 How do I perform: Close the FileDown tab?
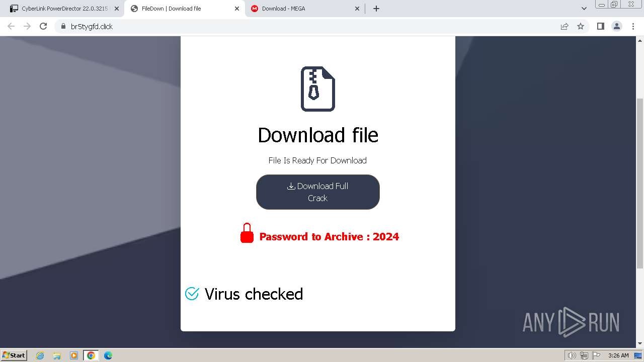click(x=237, y=9)
